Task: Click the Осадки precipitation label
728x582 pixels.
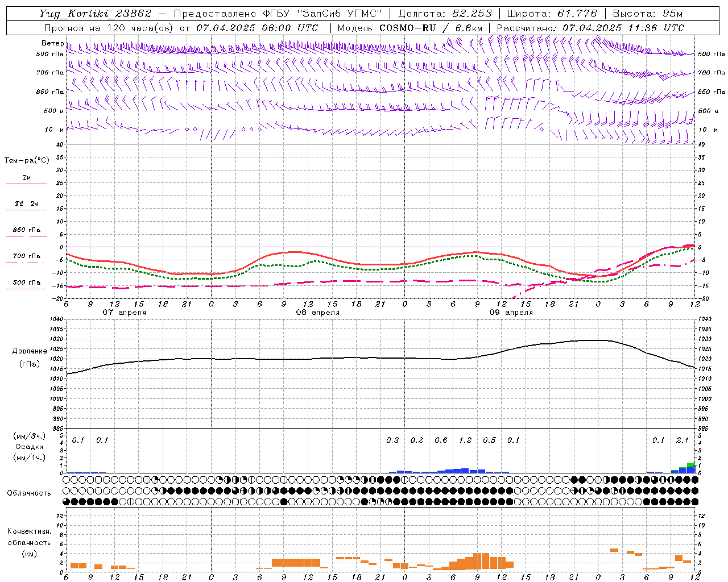Action: (x=30, y=447)
